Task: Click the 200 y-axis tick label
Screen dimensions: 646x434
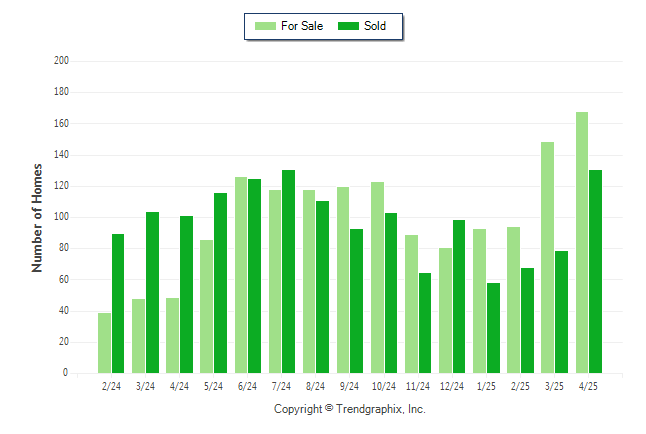Action: click(x=61, y=61)
